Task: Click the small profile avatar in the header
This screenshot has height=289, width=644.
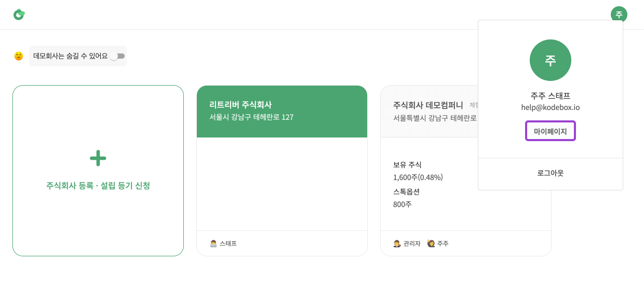Action: pos(619,15)
